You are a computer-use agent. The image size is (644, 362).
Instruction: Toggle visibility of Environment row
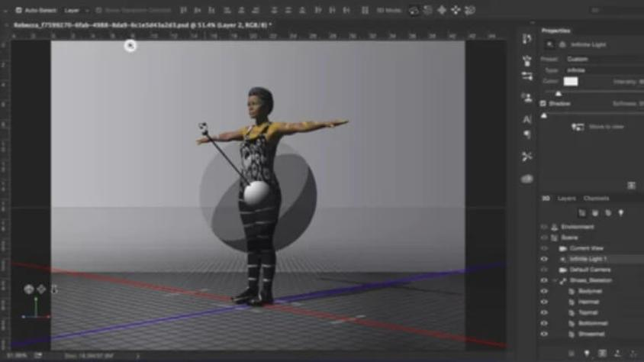coord(544,227)
